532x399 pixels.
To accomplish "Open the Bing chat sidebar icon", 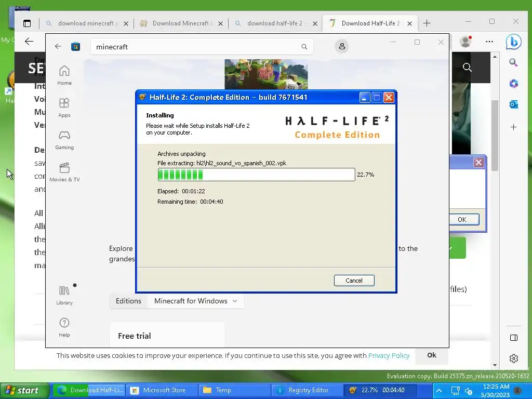I will click(513, 42).
